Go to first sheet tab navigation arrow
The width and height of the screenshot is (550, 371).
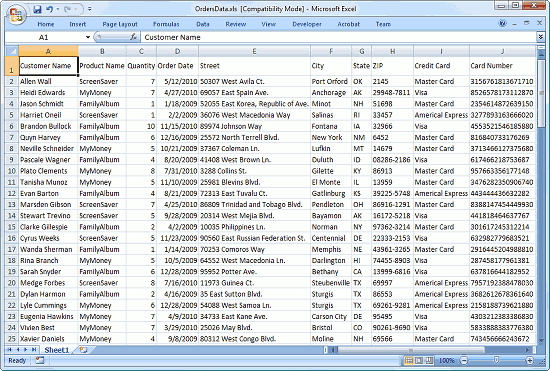pos(9,350)
